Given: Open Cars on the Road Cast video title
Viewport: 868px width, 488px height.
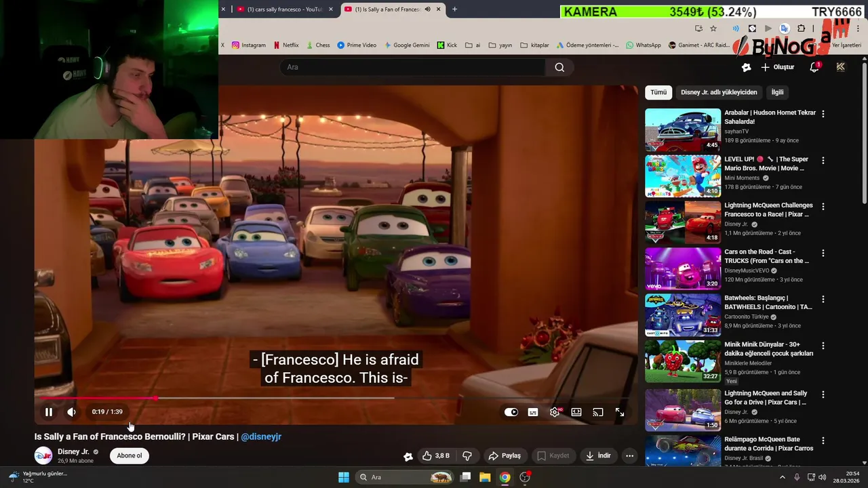Looking at the screenshot, I should (767, 256).
